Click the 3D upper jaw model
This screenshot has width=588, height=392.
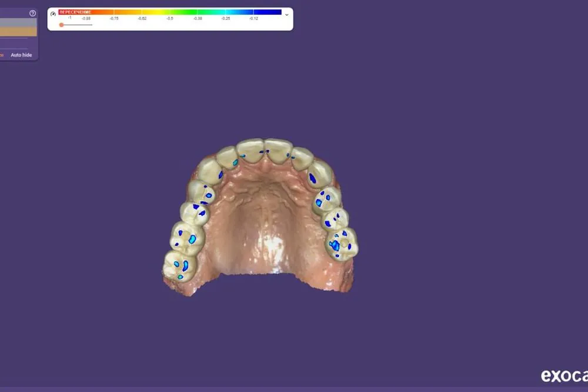click(x=260, y=217)
